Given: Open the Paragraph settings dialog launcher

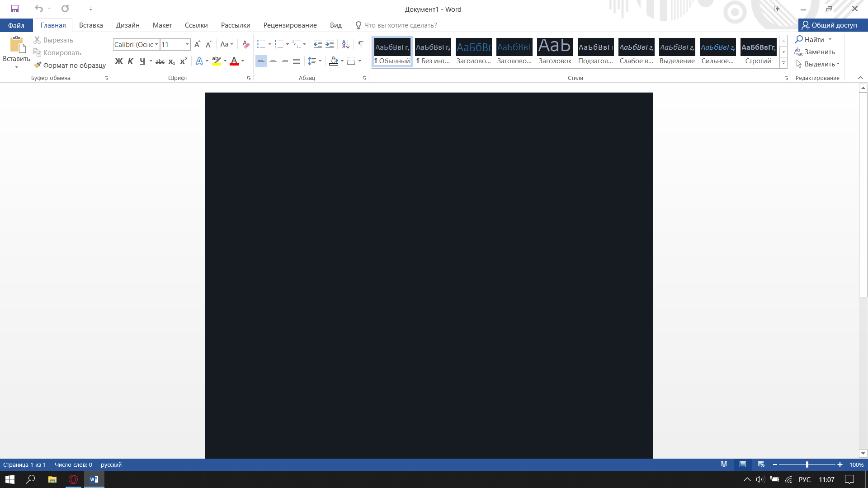Looking at the screenshot, I should point(364,78).
